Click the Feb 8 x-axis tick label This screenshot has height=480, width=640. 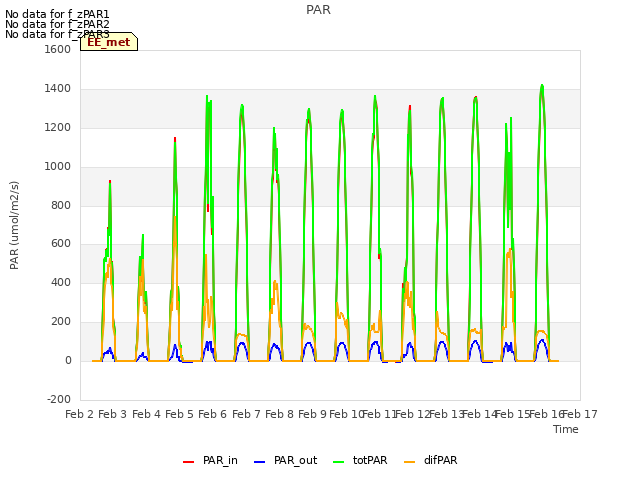pos(279,414)
